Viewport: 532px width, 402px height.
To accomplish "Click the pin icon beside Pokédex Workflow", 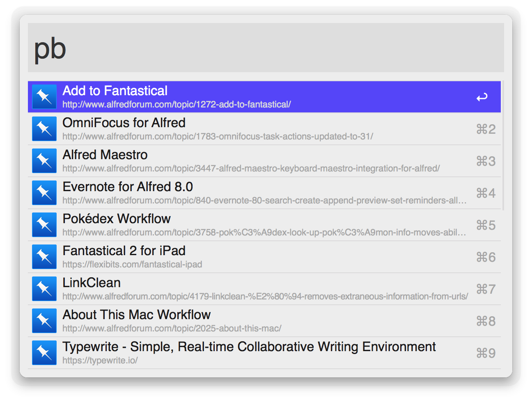I will [x=44, y=225].
